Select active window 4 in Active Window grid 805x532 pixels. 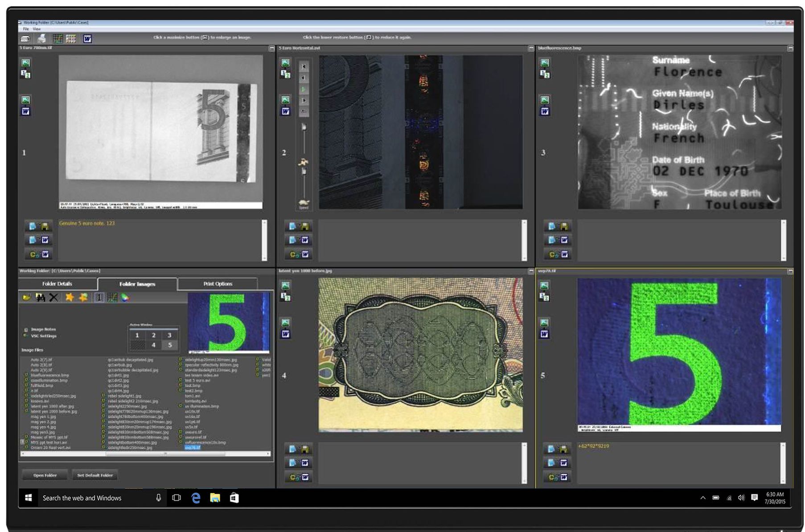point(153,345)
